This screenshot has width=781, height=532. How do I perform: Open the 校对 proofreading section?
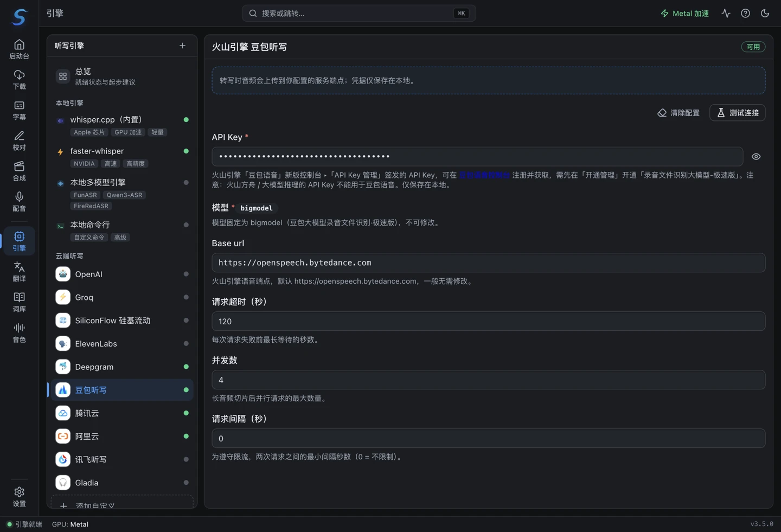click(x=20, y=140)
